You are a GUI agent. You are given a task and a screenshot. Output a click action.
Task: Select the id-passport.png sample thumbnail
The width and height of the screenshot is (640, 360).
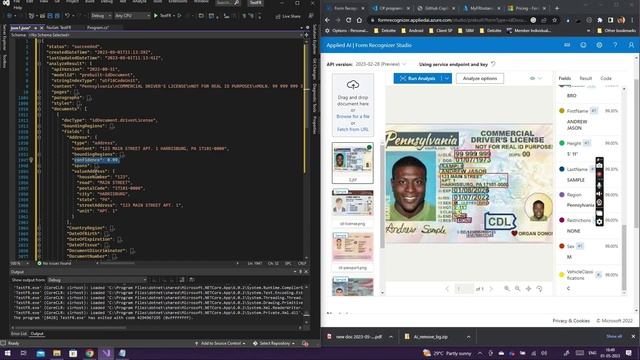[x=353, y=247]
